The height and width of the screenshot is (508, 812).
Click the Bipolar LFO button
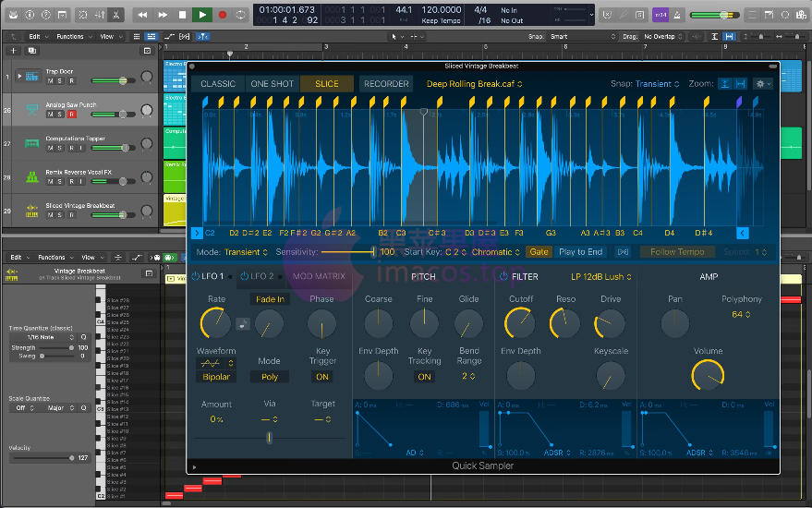[x=216, y=377]
